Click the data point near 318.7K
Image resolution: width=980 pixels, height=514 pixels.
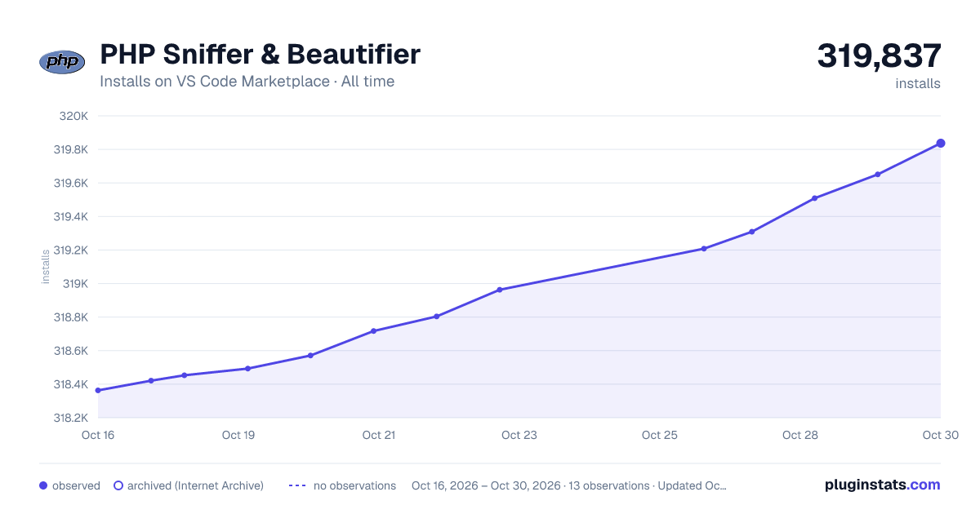(373, 331)
